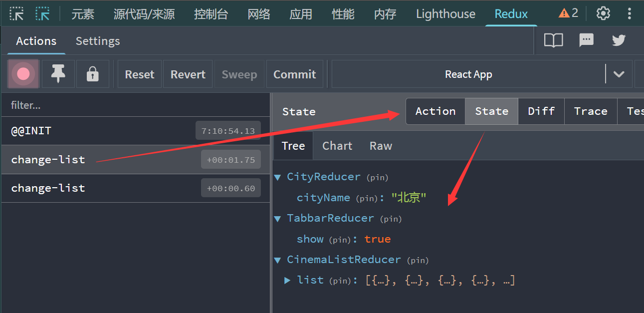
Task: Toggle the red recording button
Action: pos(23,74)
